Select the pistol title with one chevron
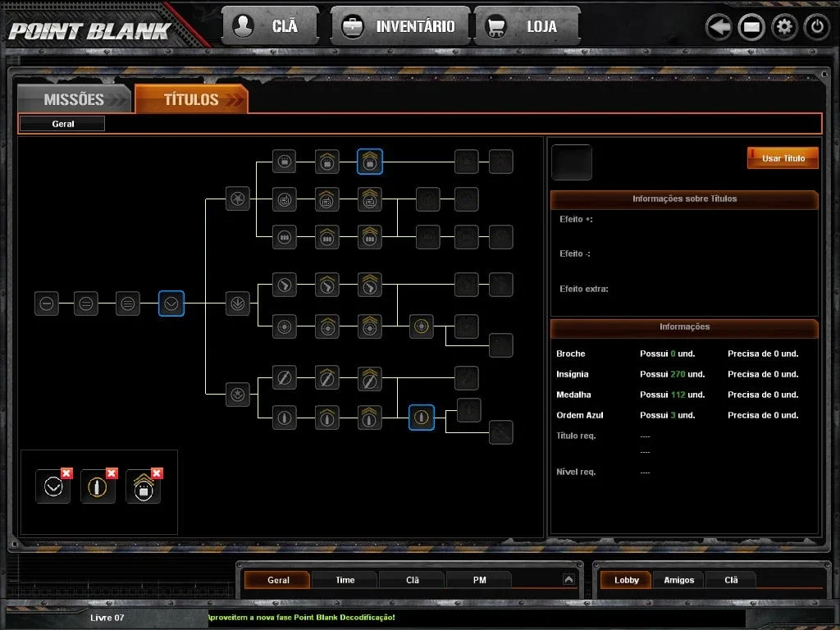This screenshot has width=840, height=630. [327, 285]
